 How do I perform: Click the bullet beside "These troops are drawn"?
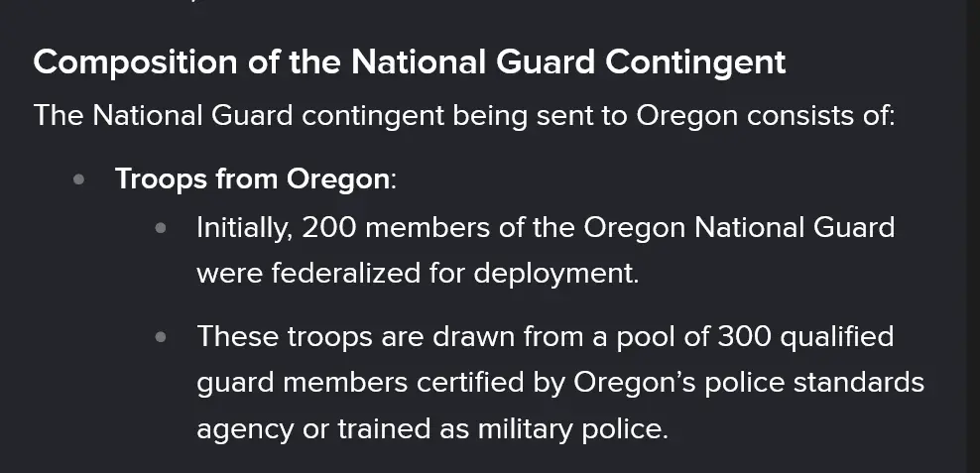(x=162, y=337)
